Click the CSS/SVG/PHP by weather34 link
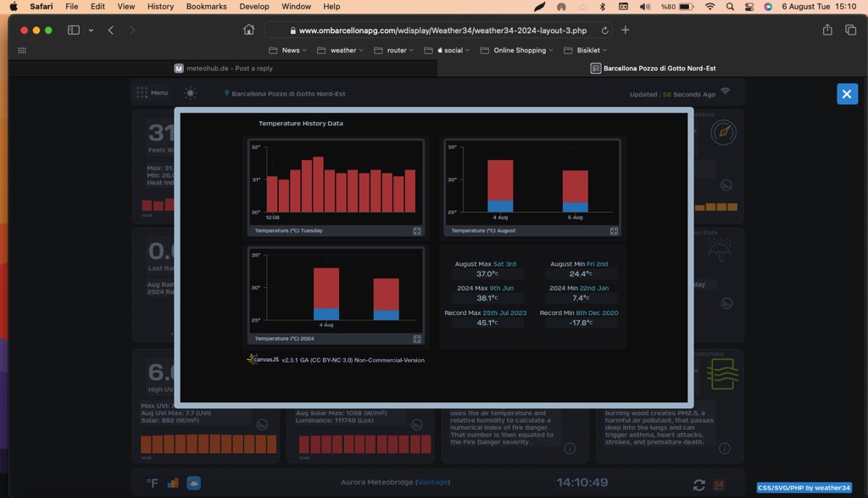Viewport: 868px width, 498px height. click(x=804, y=488)
